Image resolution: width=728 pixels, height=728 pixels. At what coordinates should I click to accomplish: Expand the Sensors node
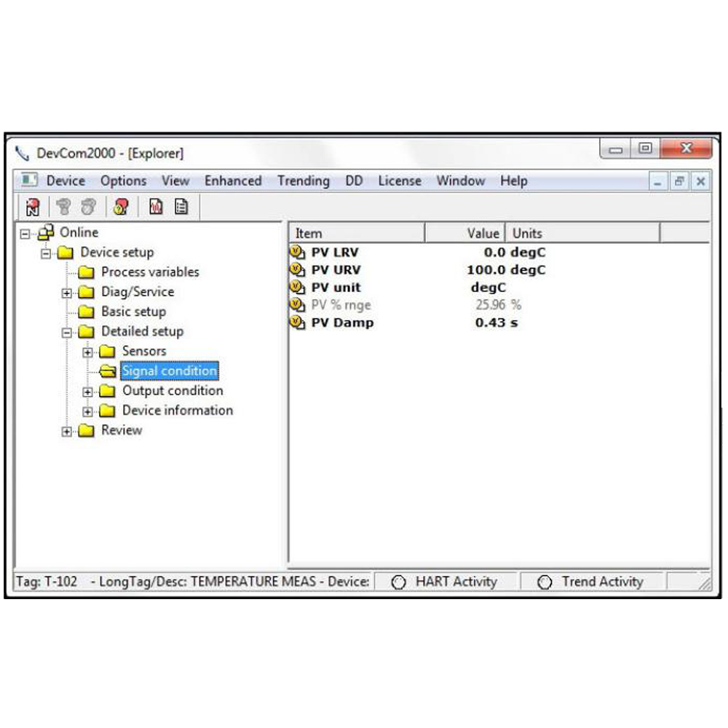(87, 352)
